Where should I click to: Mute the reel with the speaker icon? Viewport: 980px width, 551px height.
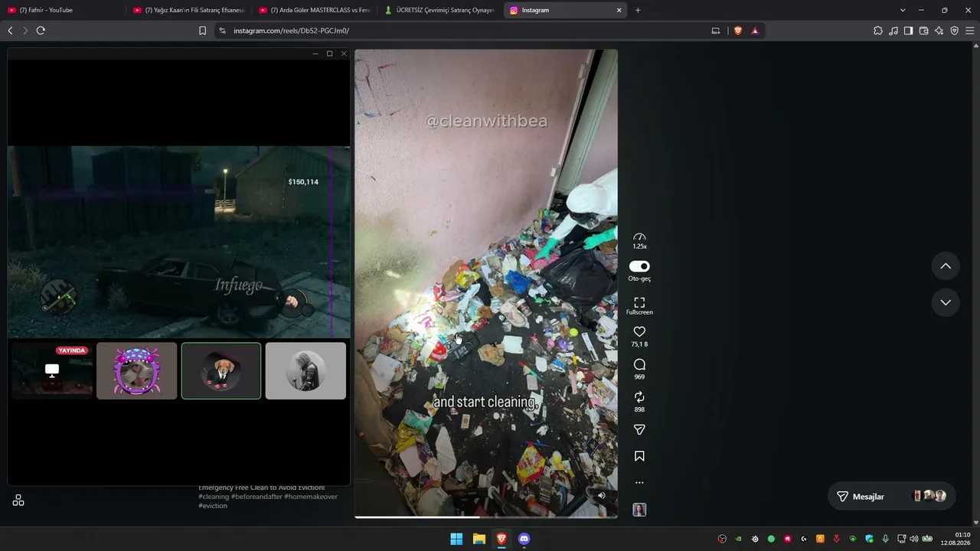[x=601, y=495]
